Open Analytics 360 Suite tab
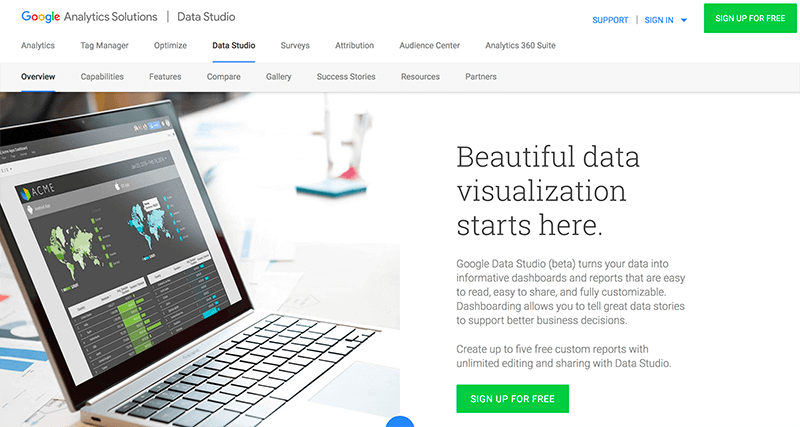Image resolution: width=800 pixels, height=427 pixels. click(x=520, y=45)
